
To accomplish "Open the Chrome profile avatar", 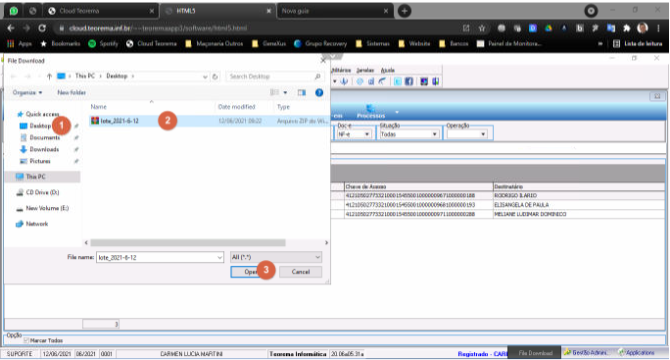I will click(x=642, y=28).
